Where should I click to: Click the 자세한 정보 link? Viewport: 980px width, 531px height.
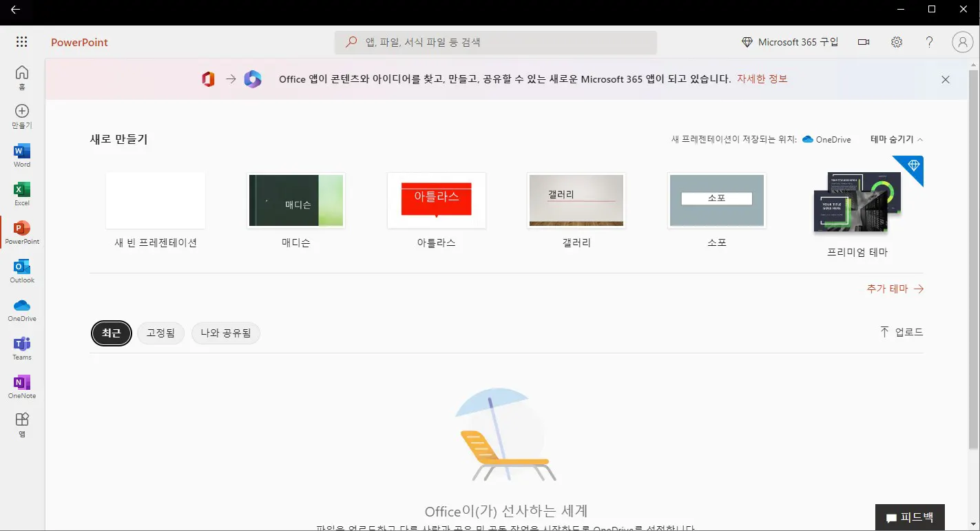pos(762,79)
